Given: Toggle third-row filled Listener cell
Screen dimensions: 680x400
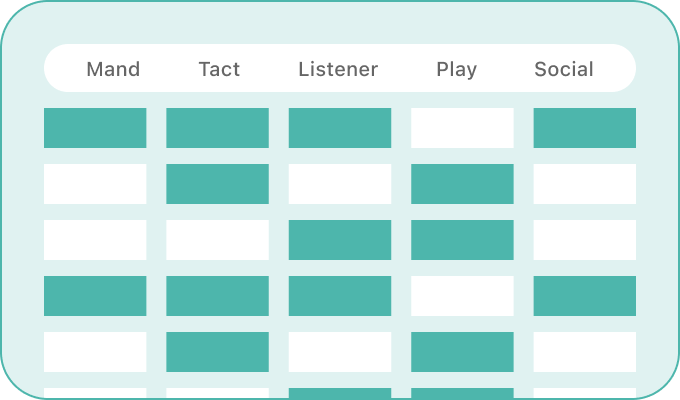Looking at the screenshot, I should [x=340, y=240].
